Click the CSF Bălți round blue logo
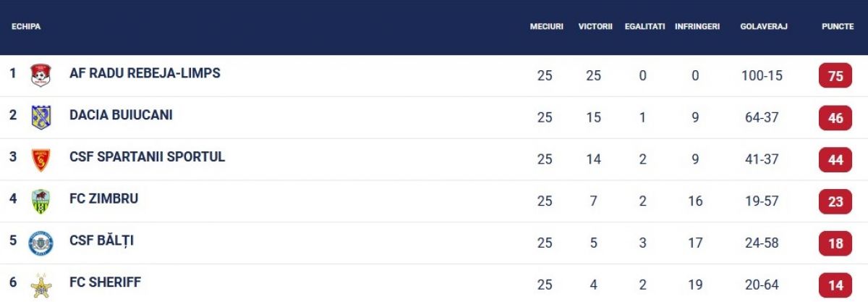868x302 pixels. 41,243
